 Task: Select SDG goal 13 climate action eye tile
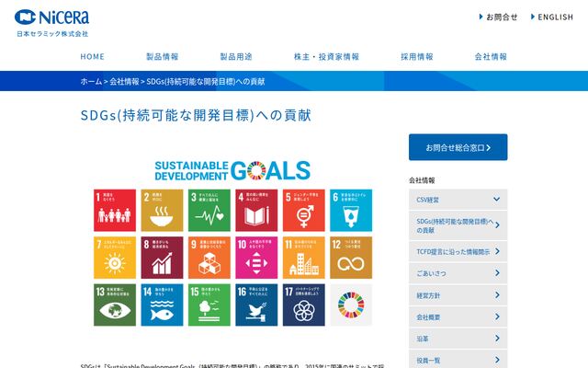[115, 305]
